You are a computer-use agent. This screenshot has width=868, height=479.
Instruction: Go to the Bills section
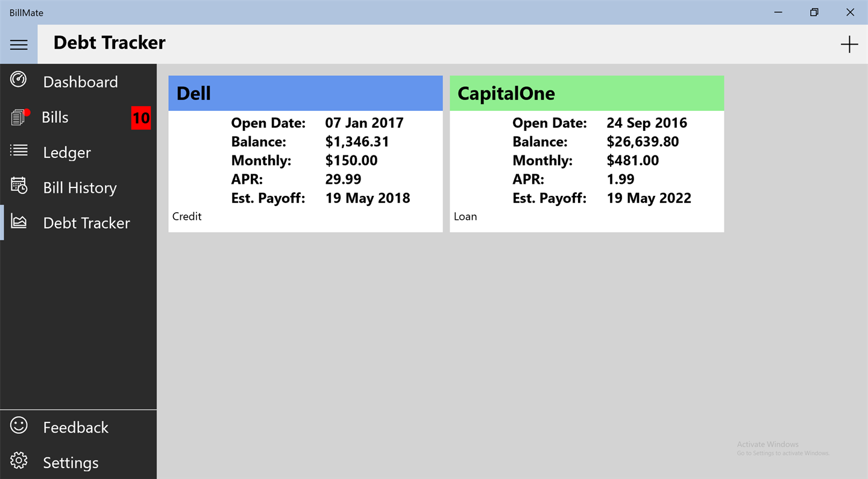[x=78, y=117]
